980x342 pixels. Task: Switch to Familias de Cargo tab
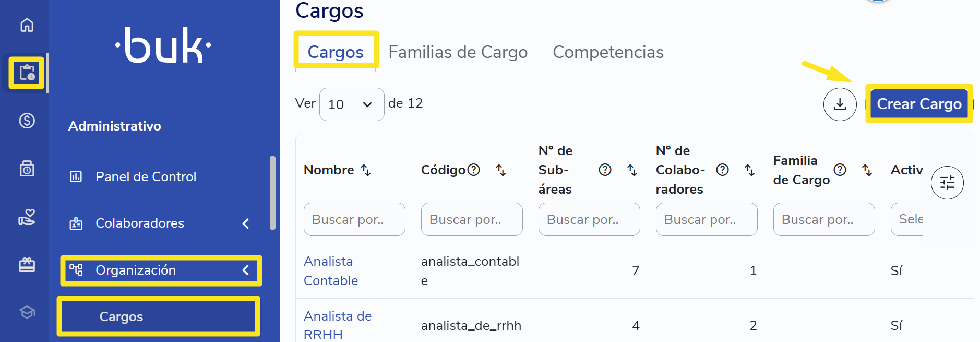pyautogui.click(x=458, y=52)
